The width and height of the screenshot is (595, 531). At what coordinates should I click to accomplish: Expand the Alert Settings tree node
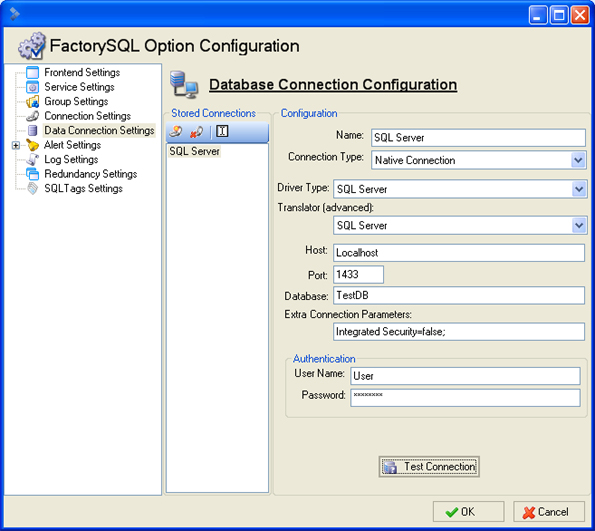tap(16, 145)
